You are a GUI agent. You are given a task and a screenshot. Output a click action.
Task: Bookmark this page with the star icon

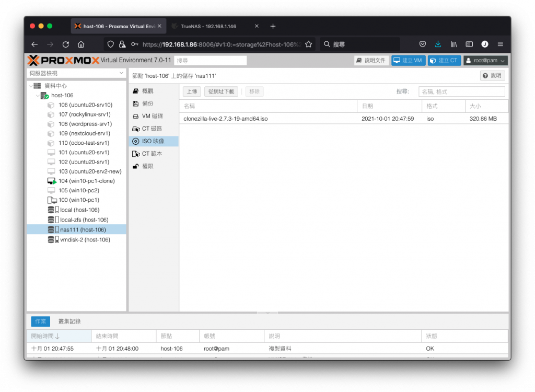click(x=308, y=44)
